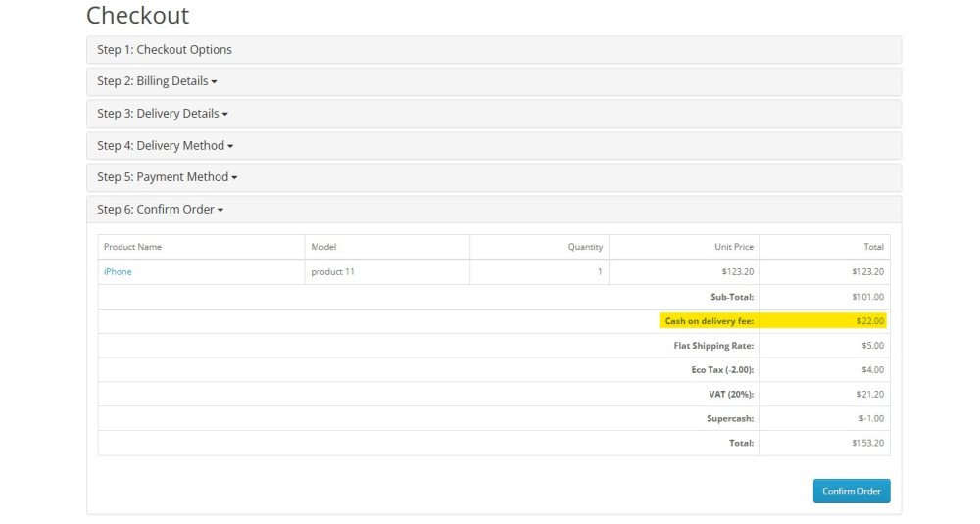This screenshot has height=524, width=980.
Task: Click the Flat Shipping Rate label
Action: point(713,346)
